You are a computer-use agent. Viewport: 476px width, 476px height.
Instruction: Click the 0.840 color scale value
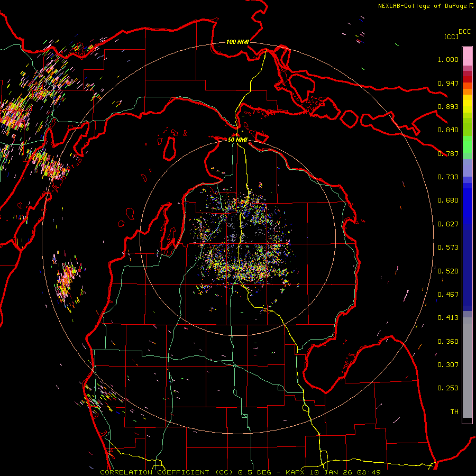448,130
